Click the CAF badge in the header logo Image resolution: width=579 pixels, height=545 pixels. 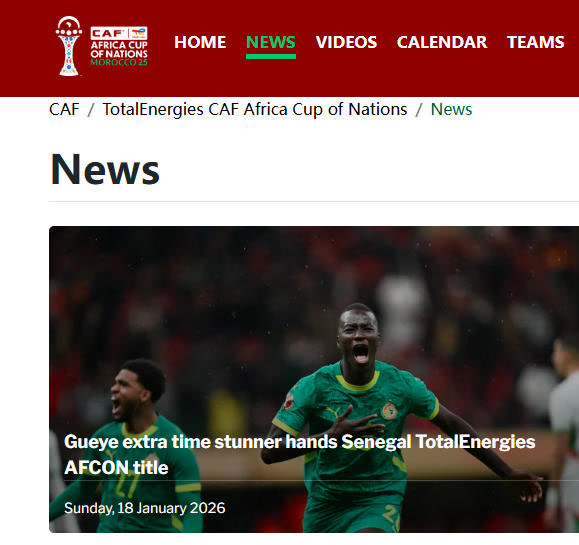pos(109,33)
